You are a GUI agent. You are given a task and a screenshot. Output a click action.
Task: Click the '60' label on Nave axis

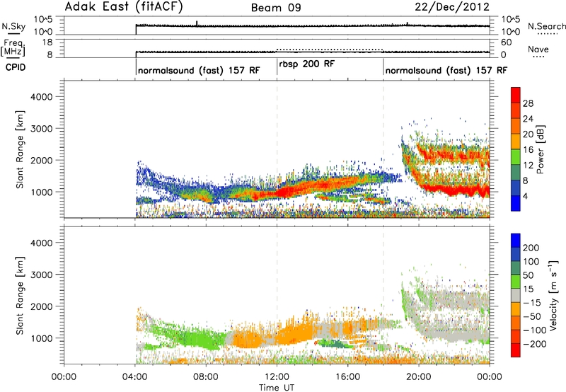pyautogui.click(x=506, y=42)
